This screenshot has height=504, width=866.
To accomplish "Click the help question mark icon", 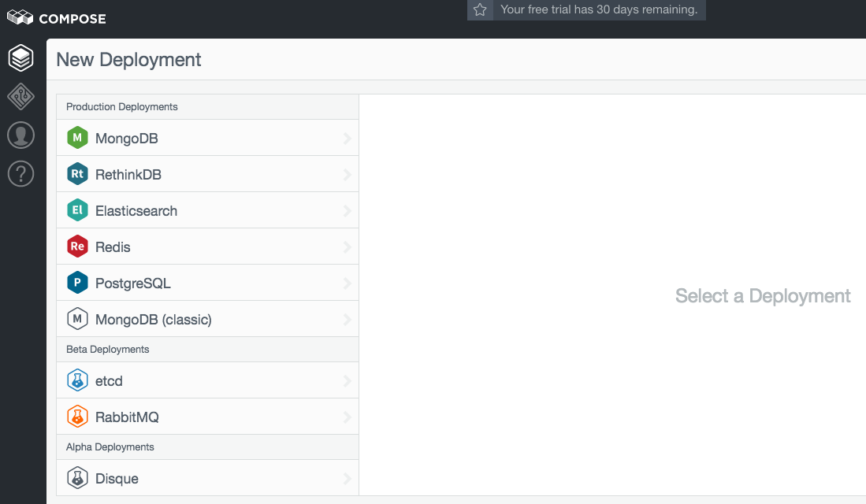I will 20,174.
